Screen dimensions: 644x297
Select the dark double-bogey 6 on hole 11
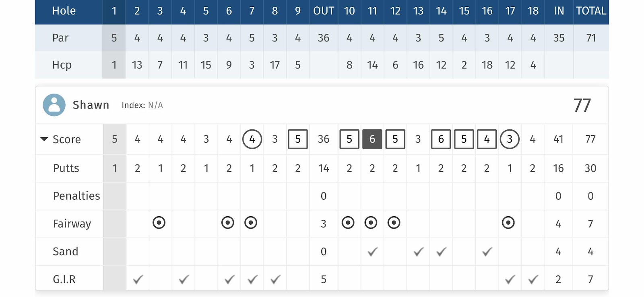pos(372,139)
